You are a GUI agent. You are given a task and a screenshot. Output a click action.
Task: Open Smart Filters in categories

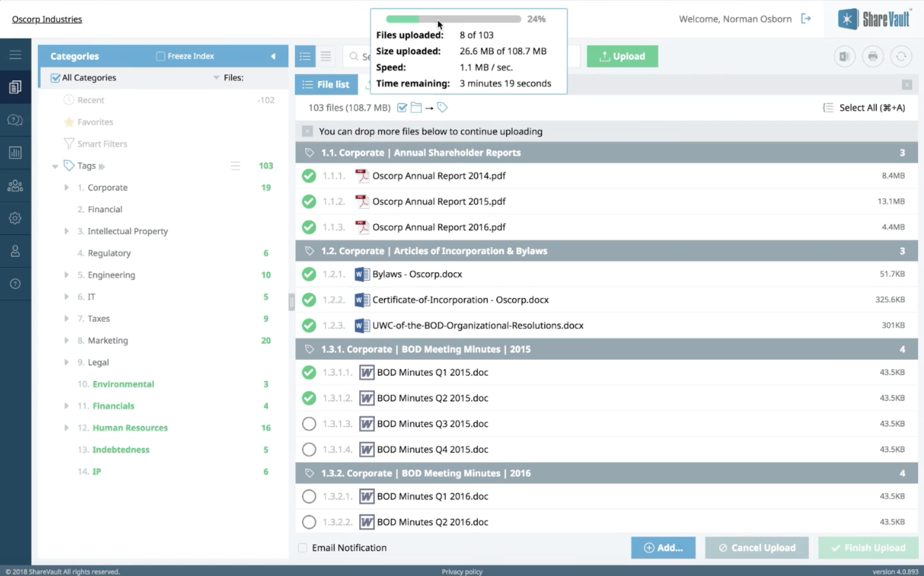102,144
